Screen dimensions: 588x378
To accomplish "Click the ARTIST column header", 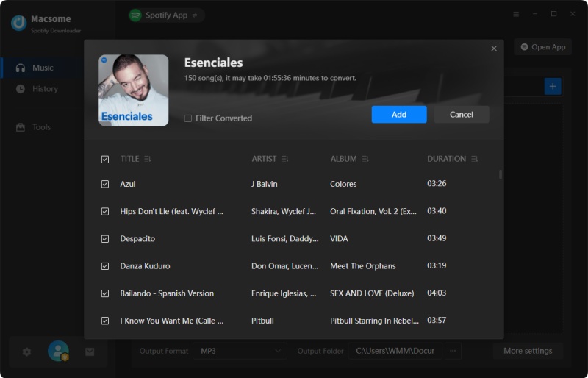I will tap(264, 159).
